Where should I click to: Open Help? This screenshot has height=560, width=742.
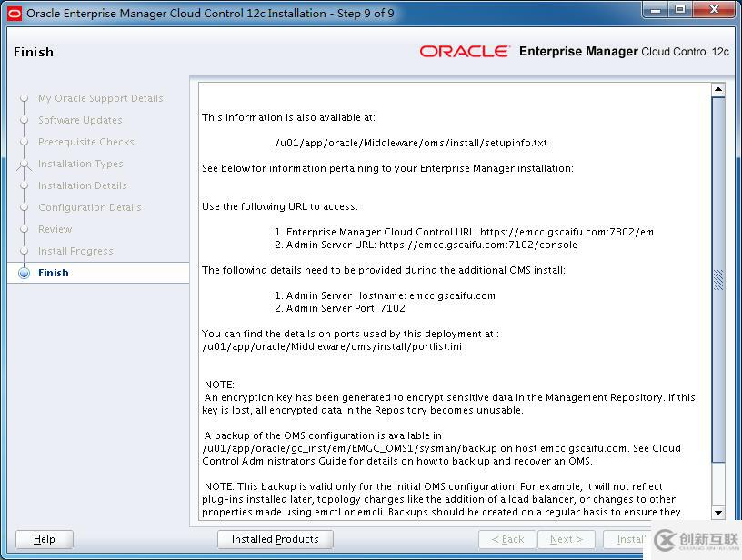pos(43,539)
